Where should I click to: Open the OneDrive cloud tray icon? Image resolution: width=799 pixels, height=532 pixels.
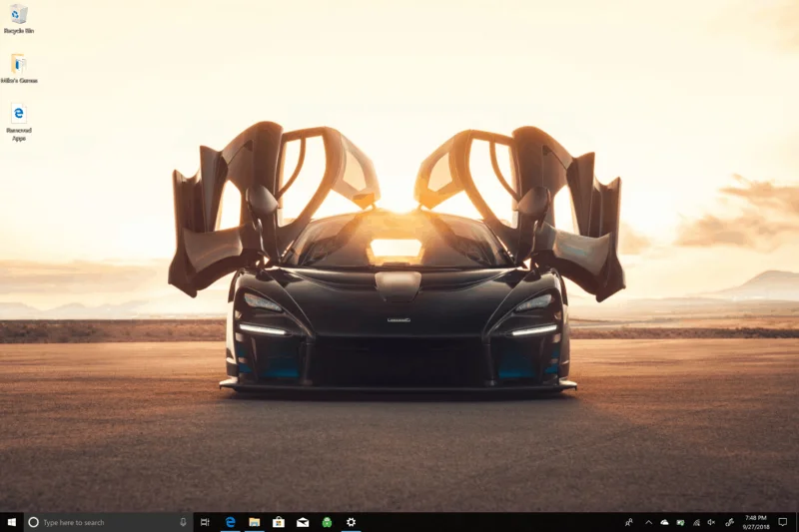[x=664, y=522]
